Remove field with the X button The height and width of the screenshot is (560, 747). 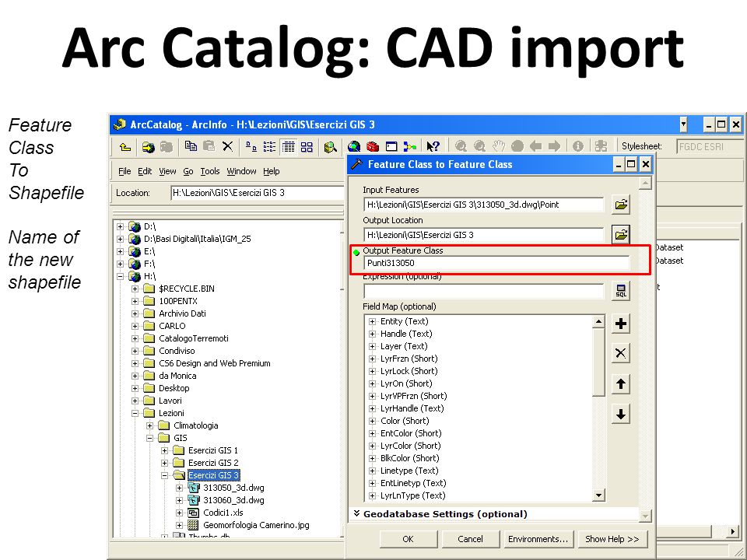pyautogui.click(x=621, y=353)
